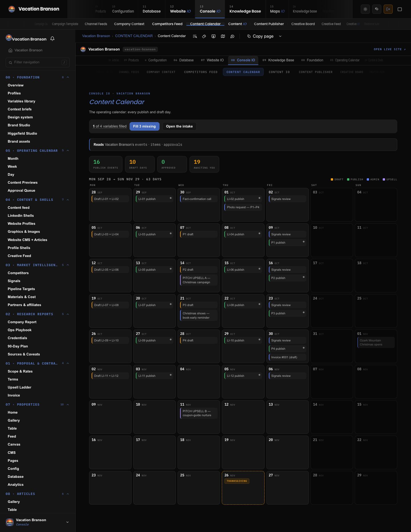Open the Vacation Branson Console workspace switcher
411x532 pixels.
(x=38, y=522)
